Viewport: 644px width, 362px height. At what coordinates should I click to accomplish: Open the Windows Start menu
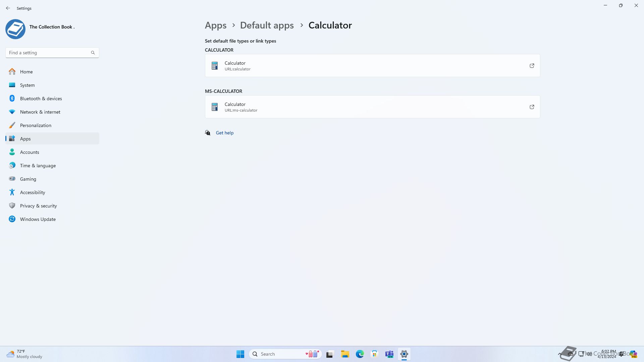coord(240,354)
